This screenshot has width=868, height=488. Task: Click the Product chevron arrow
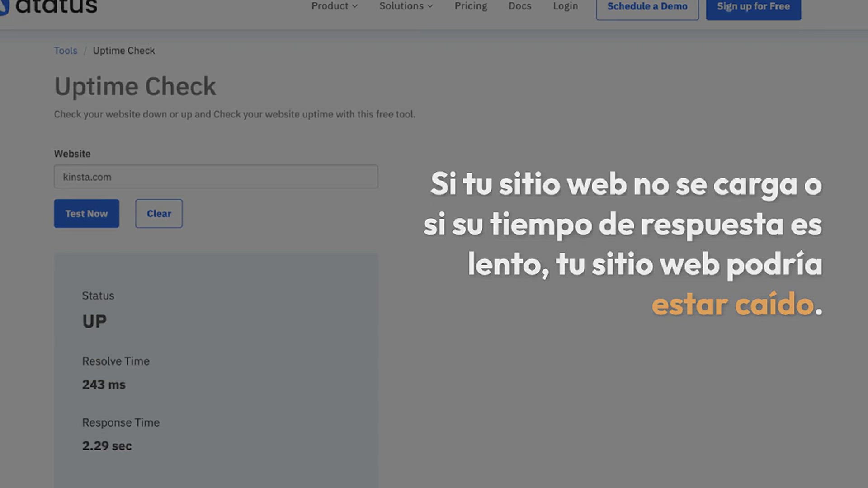point(355,6)
